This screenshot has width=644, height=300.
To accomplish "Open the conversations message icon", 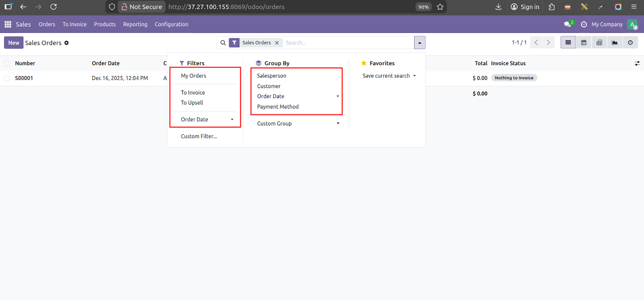I will click(568, 25).
